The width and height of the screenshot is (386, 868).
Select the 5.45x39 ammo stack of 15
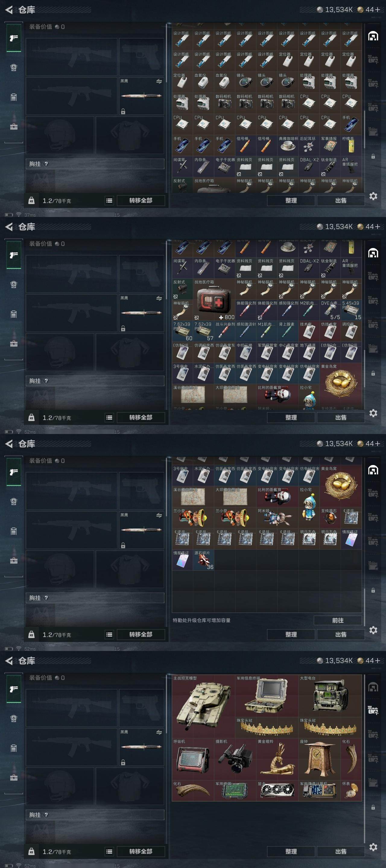[351, 310]
